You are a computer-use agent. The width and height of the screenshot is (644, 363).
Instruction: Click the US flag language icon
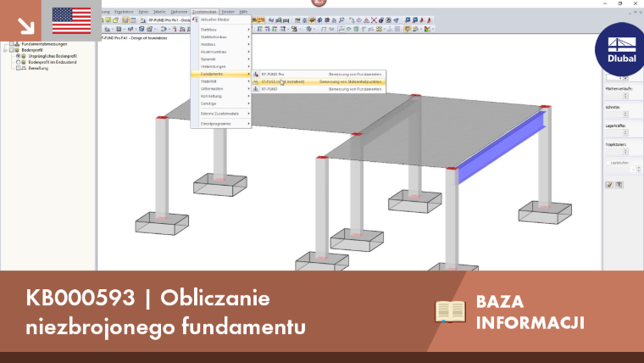click(x=71, y=20)
